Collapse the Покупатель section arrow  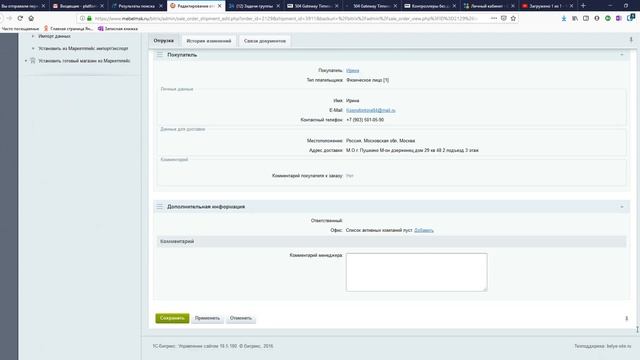pos(622,55)
